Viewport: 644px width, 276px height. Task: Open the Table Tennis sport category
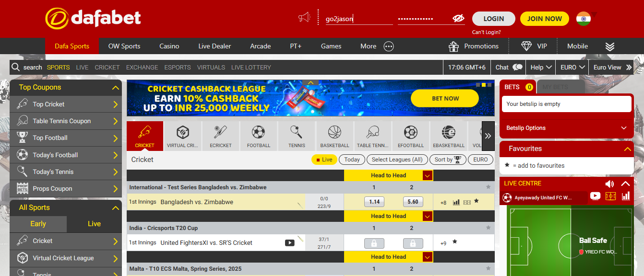(372, 136)
